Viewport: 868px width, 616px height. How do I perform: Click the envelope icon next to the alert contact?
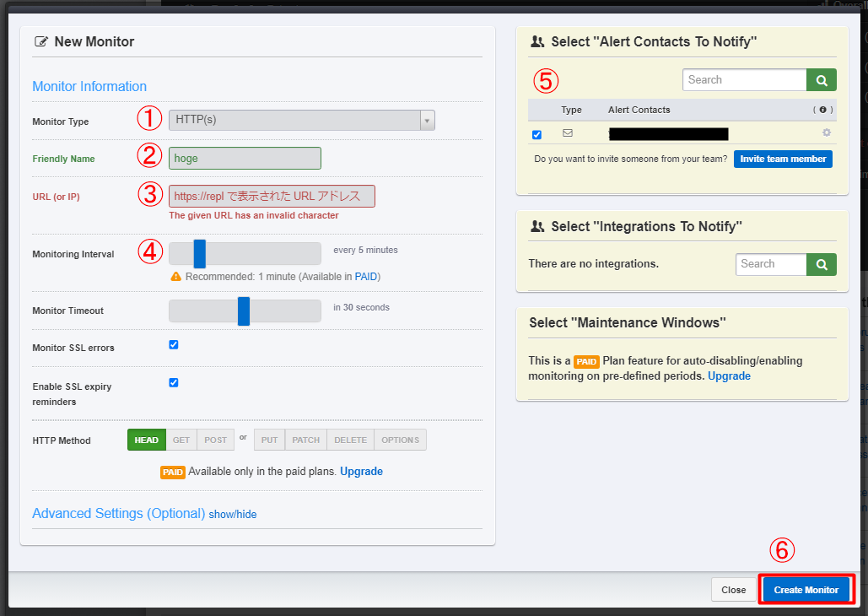click(567, 133)
